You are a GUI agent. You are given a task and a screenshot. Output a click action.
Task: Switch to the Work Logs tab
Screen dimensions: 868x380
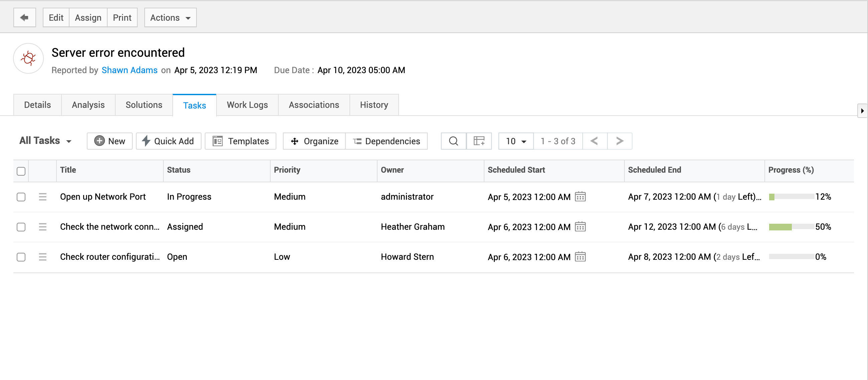[247, 105]
